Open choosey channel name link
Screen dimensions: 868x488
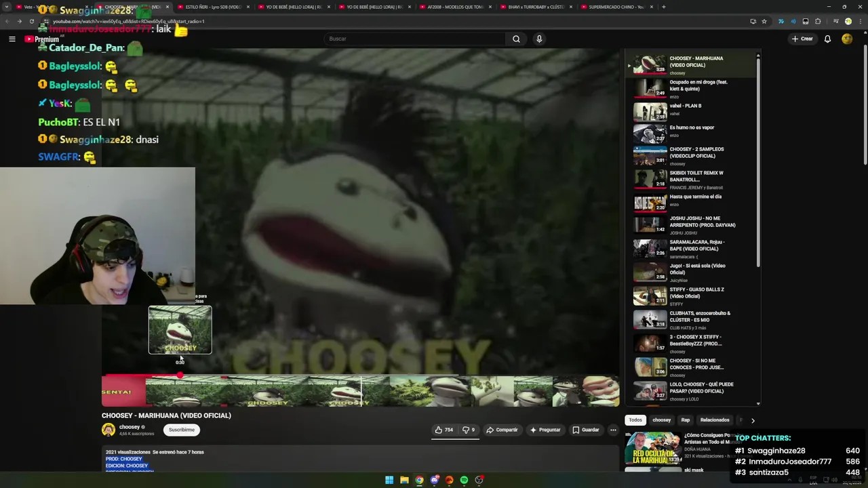[130, 427]
